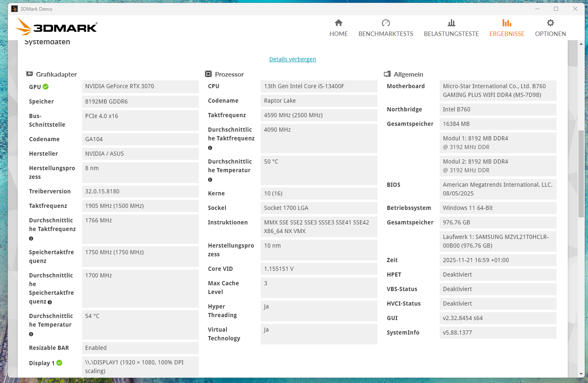The height and width of the screenshot is (383, 588).
Task: Click info icon under CPU Durchschnittliche Temperatur
Action: [210, 180]
